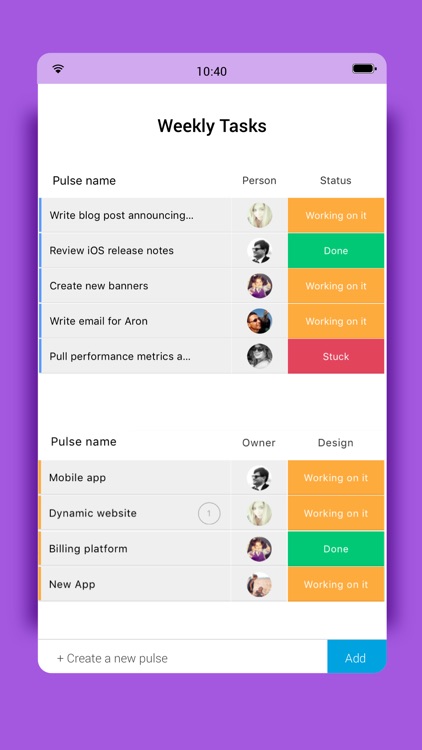Open the update counter on Dynamic website
Image resolution: width=422 pixels, height=750 pixels.
[209, 514]
